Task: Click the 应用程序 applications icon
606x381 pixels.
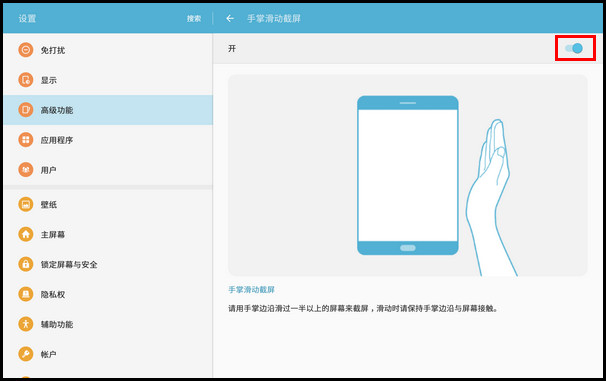Action: 26,139
